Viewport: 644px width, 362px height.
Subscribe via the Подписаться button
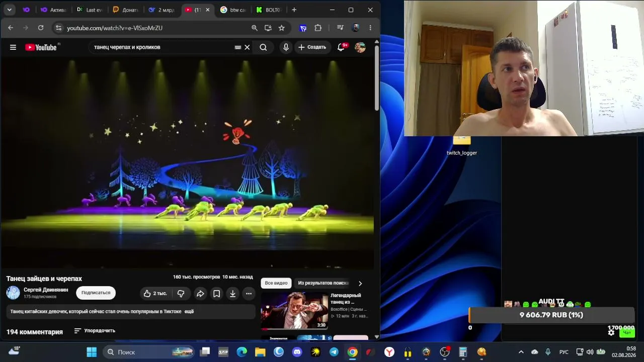[96, 293]
